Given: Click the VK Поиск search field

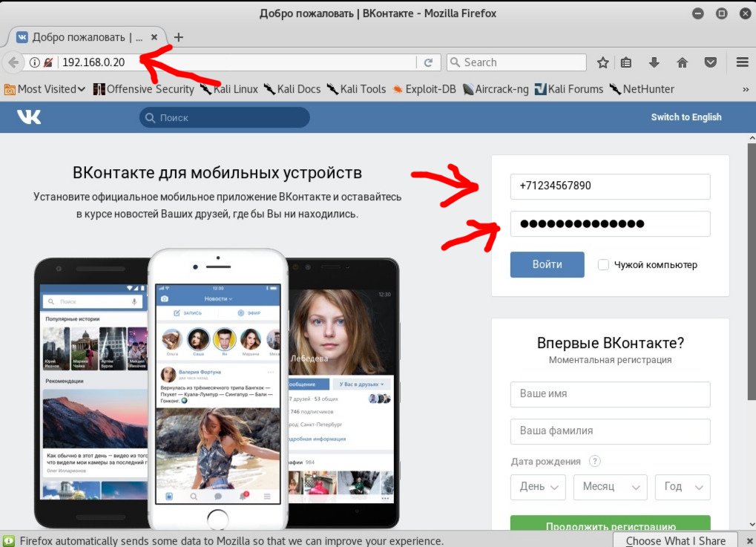Looking at the screenshot, I should coord(225,118).
